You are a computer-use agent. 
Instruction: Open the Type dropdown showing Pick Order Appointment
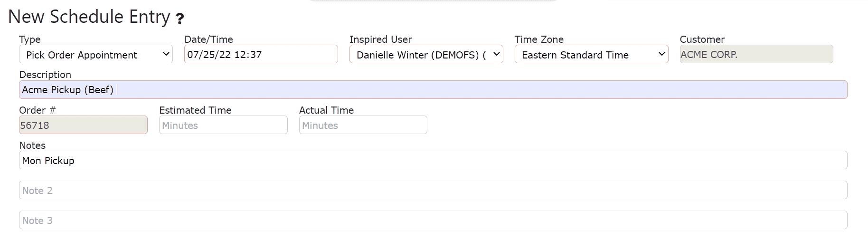coord(96,54)
